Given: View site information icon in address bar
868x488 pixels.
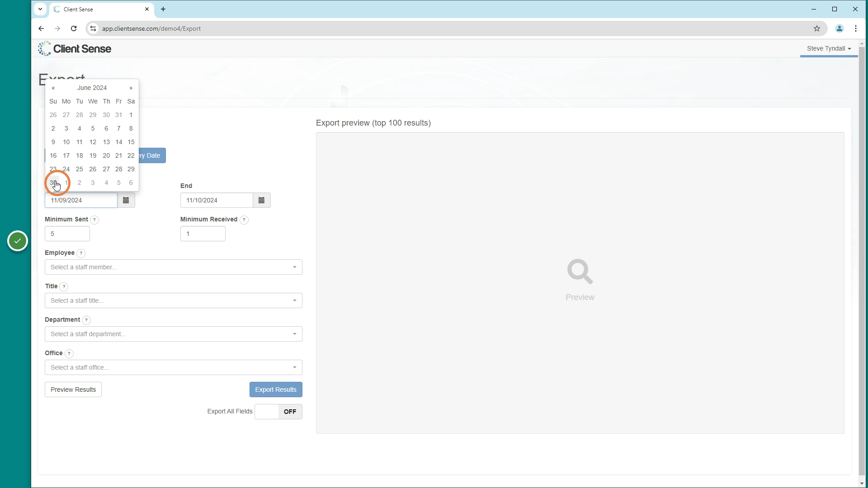Looking at the screenshot, I should (x=93, y=28).
